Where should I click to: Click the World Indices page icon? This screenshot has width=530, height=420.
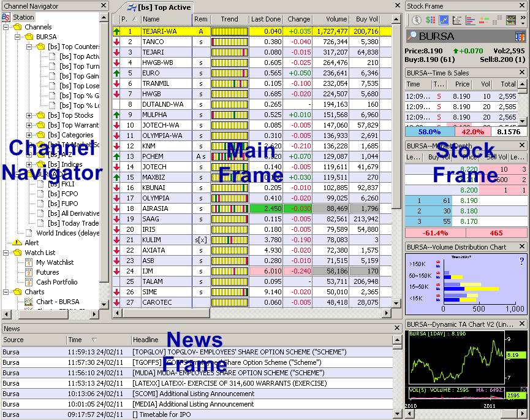tap(29, 232)
